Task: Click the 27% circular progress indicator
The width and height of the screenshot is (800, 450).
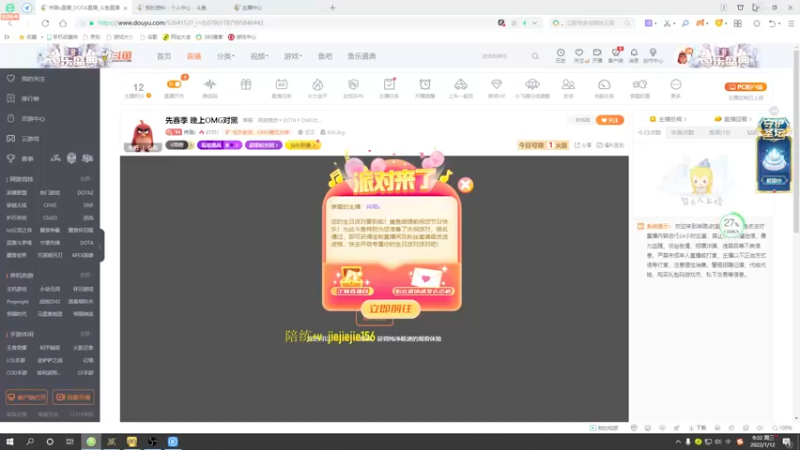Action: click(x=732, y=224)
